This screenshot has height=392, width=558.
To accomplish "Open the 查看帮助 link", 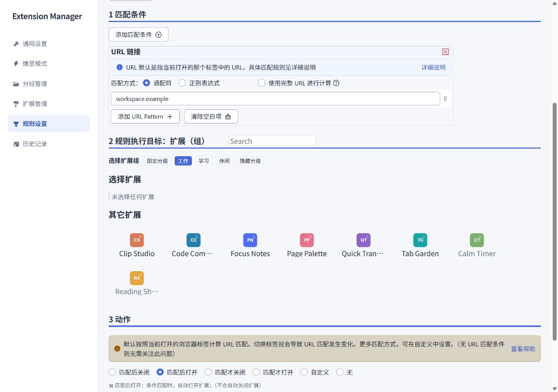I will coord(523,349).
